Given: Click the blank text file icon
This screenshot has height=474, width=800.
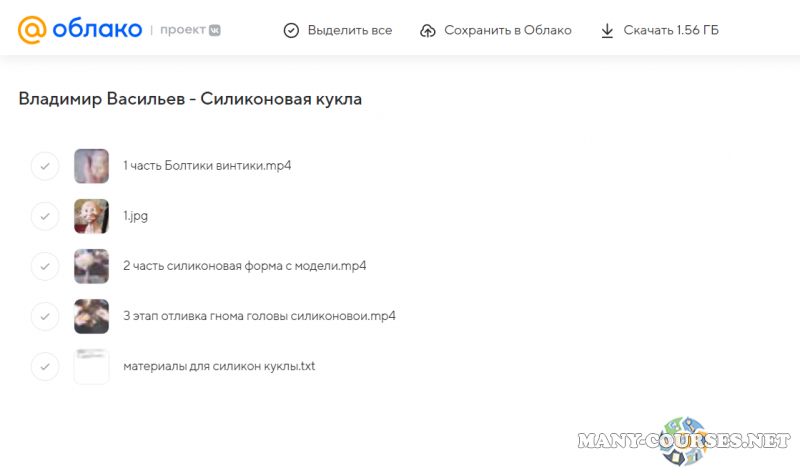Looking at the screenshot, I should pyautogui.click(x=91, y=366).
